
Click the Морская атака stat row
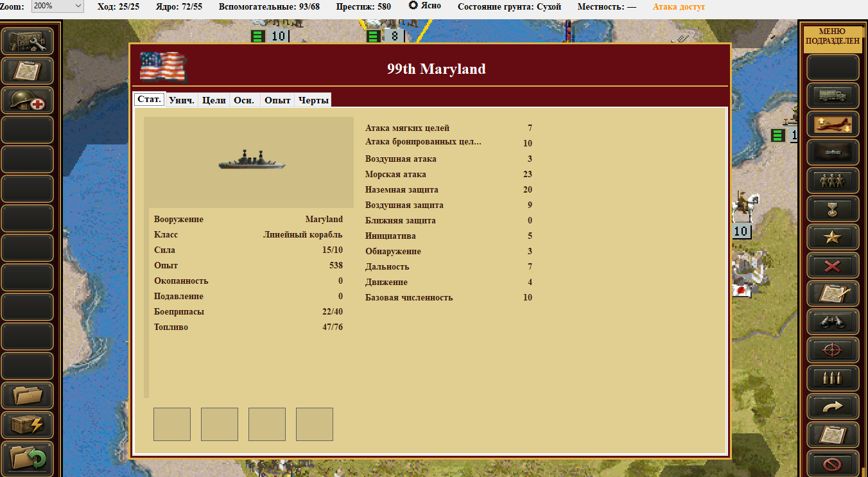coord(449,174)
